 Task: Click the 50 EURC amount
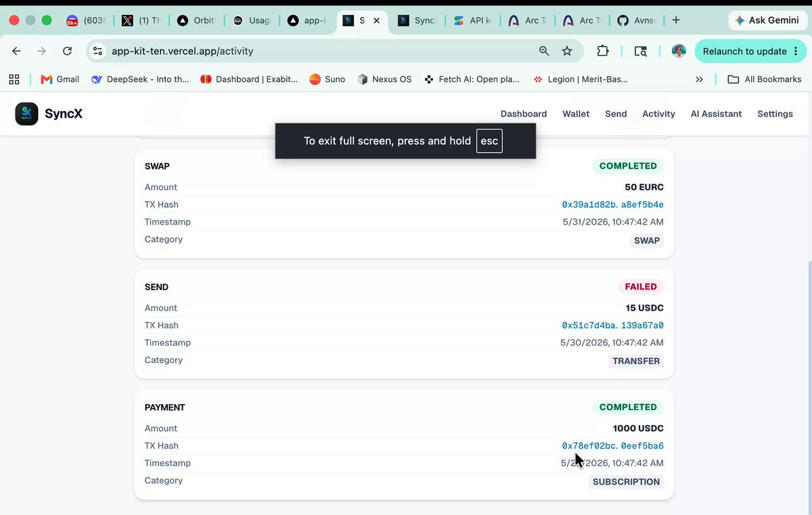644,187
